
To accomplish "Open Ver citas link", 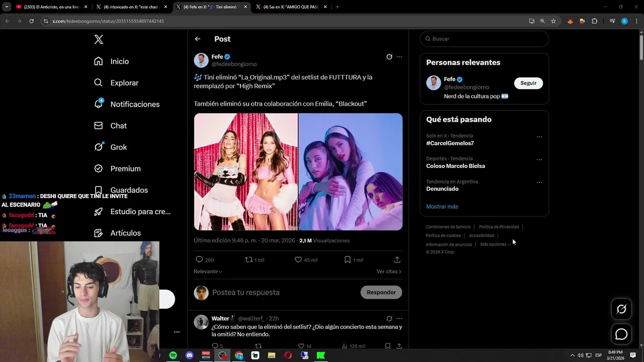I will [389, 271].
